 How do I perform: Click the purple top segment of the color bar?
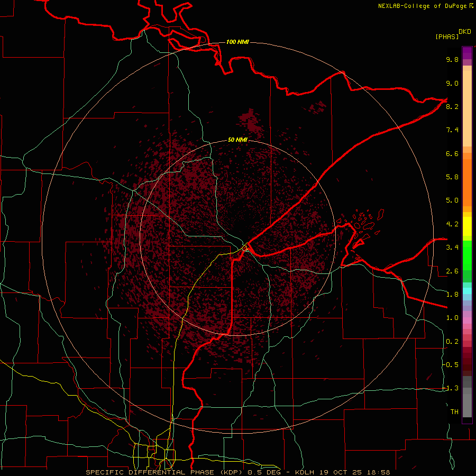(467, 53)
